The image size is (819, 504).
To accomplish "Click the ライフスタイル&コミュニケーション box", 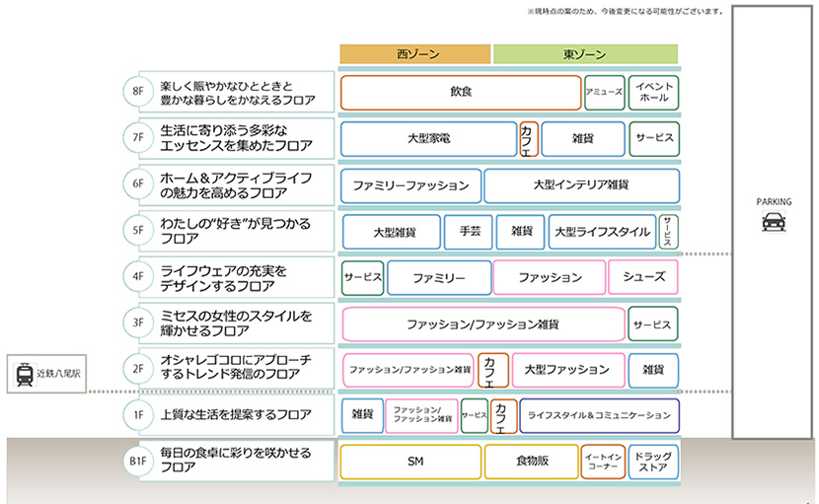I will click(599, 416).
